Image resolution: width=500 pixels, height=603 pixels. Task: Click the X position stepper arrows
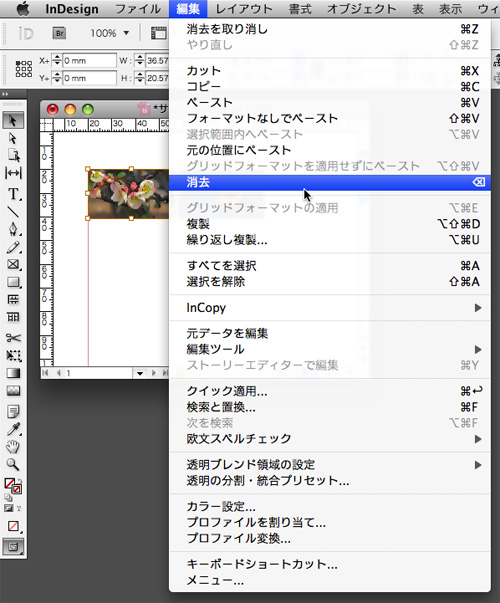pos(57,60)
